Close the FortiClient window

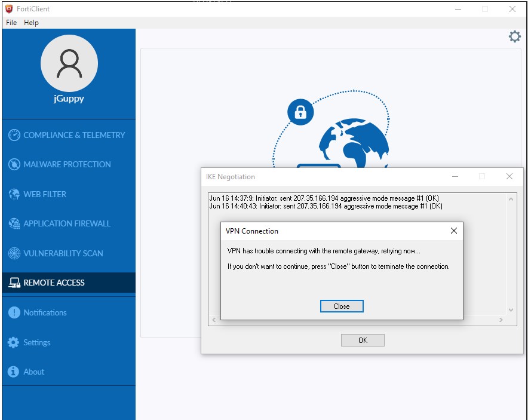coord(512,9)
